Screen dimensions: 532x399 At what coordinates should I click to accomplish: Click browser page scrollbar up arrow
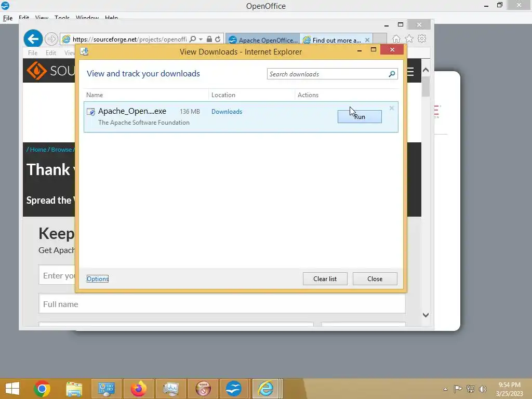(426, 70)
